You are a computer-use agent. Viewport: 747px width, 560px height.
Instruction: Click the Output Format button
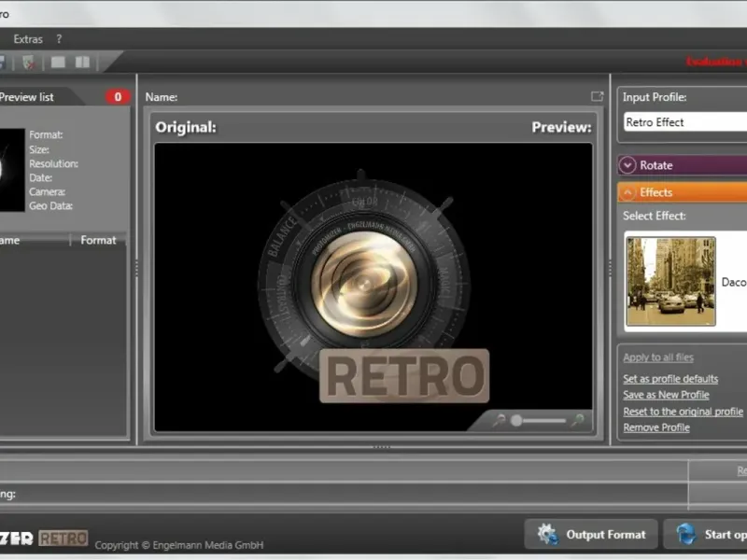click(591, 534)
